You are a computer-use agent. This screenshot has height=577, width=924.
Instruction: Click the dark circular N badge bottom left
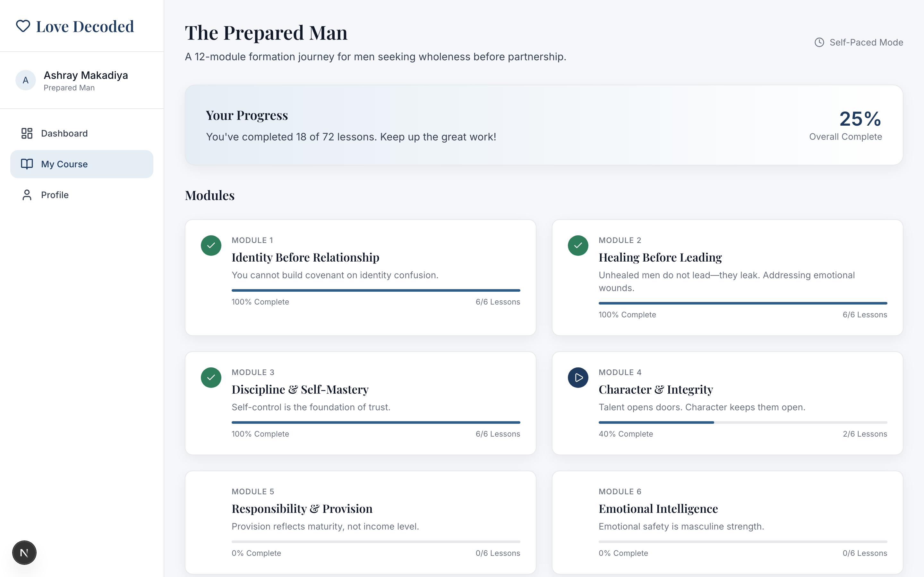click(24, 552)
